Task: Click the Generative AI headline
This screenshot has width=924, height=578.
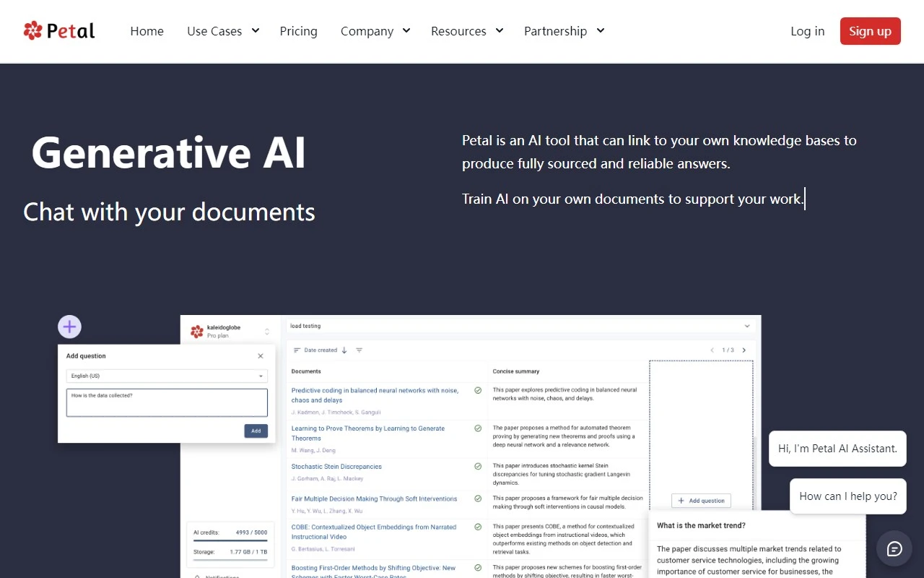Action: (x=169, y=152)
